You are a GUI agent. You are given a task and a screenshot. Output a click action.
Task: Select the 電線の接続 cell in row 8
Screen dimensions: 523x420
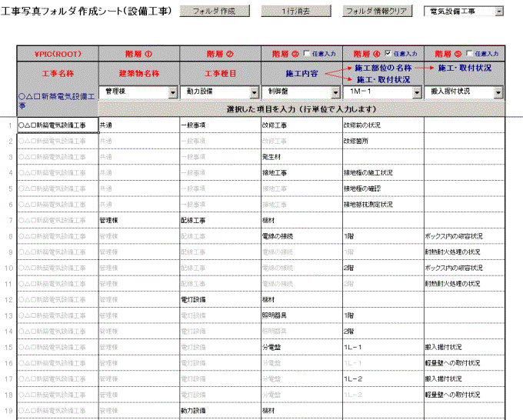[301, 236]
